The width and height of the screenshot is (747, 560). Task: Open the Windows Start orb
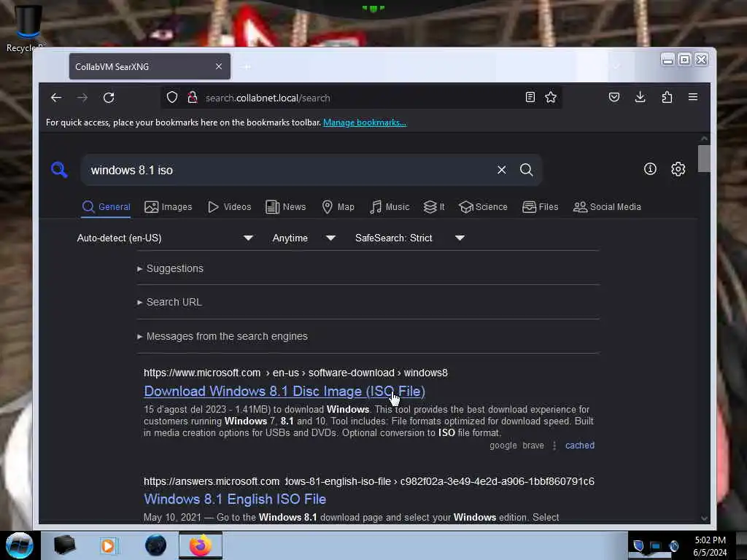tap(19, 545)
